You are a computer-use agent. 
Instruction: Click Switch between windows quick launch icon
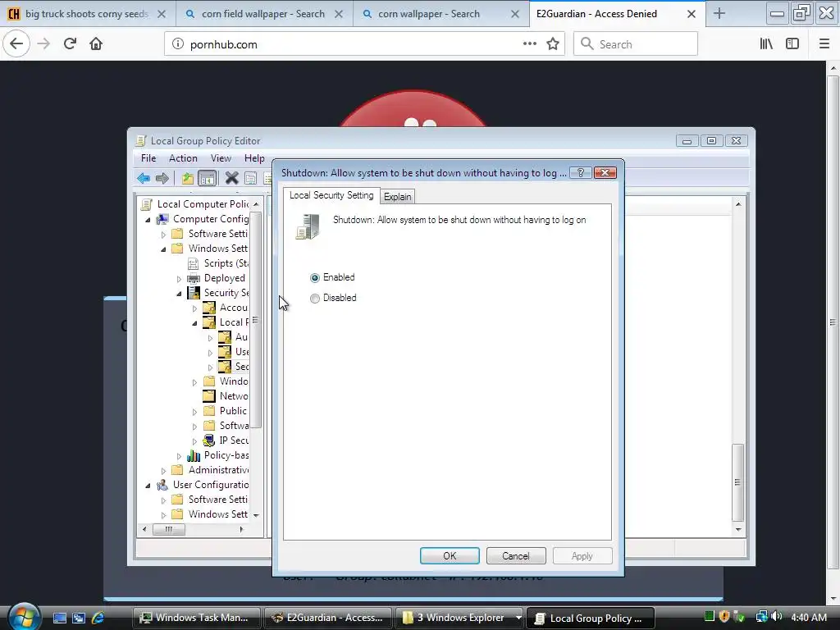(79, 618)
